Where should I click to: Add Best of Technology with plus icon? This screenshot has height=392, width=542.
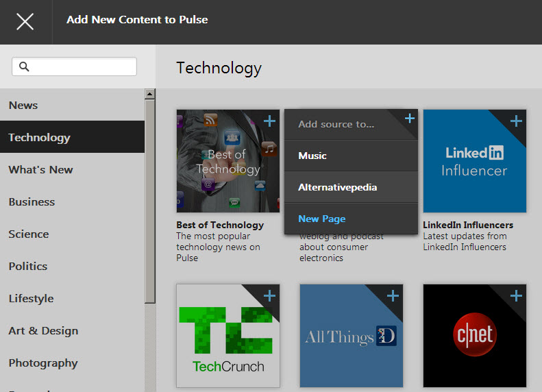tap(269, 121)
